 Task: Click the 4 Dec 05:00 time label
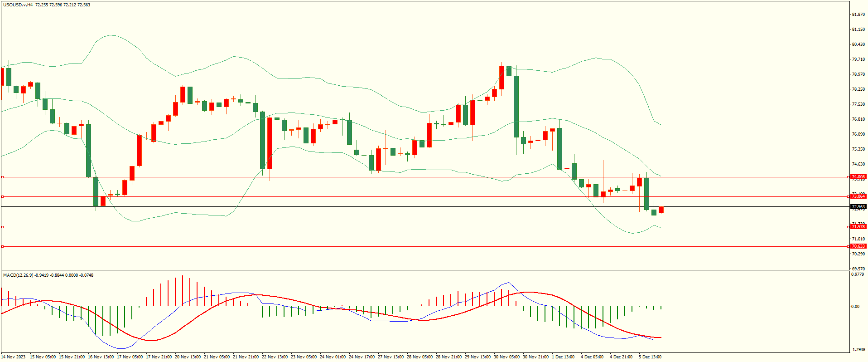[x=592, y=357]
